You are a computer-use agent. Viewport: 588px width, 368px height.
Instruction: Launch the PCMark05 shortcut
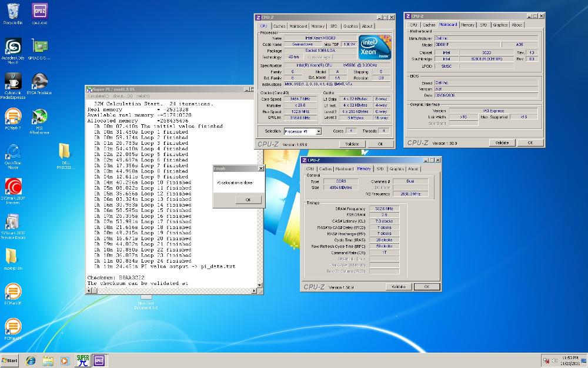pyautogui.click(x=13, y=294)
